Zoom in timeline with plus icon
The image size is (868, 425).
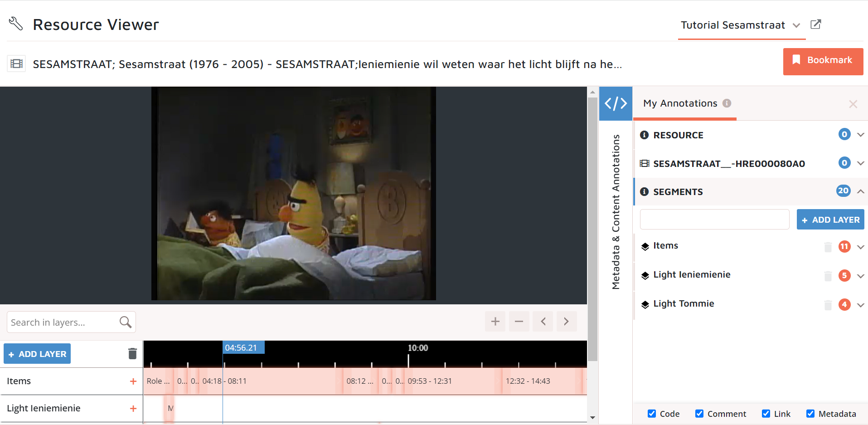pyautogui.click(x=495, y=322)
